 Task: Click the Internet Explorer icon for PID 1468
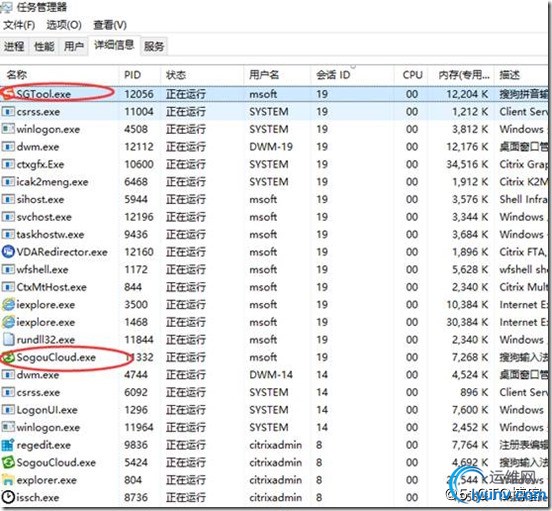[8, 322]
